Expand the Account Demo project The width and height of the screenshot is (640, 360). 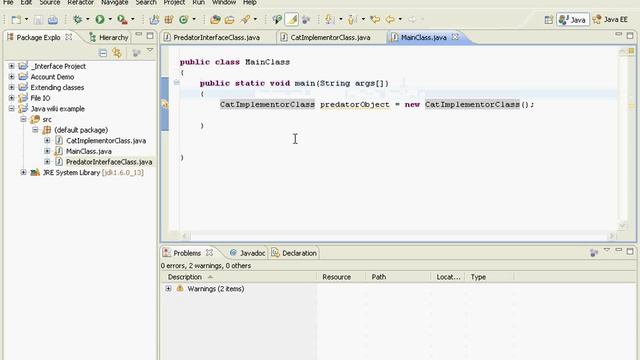[11, 77]
